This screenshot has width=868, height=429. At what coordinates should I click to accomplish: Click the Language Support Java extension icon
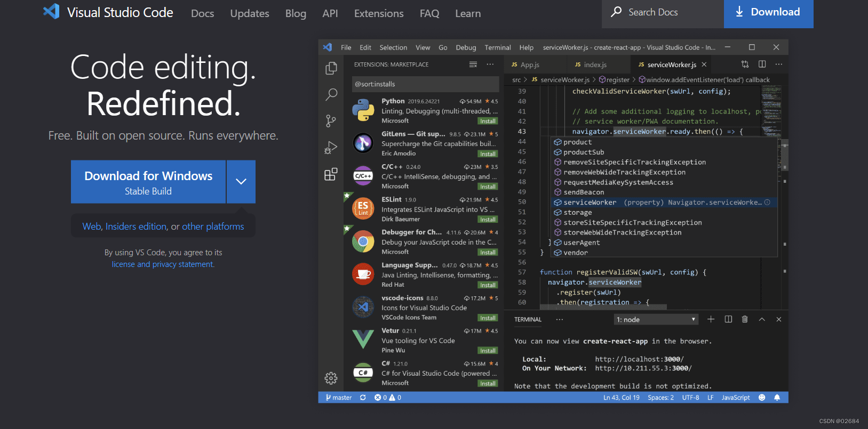tap(363, 274)
